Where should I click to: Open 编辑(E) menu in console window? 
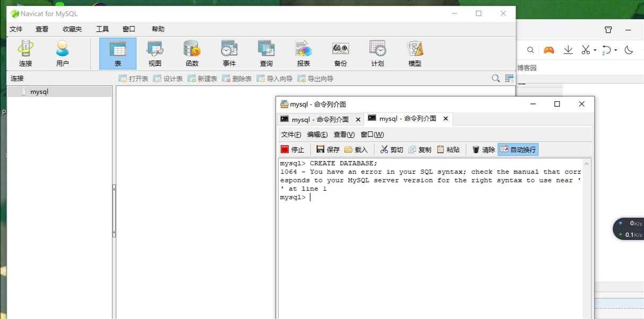click(x=317, y=135)
